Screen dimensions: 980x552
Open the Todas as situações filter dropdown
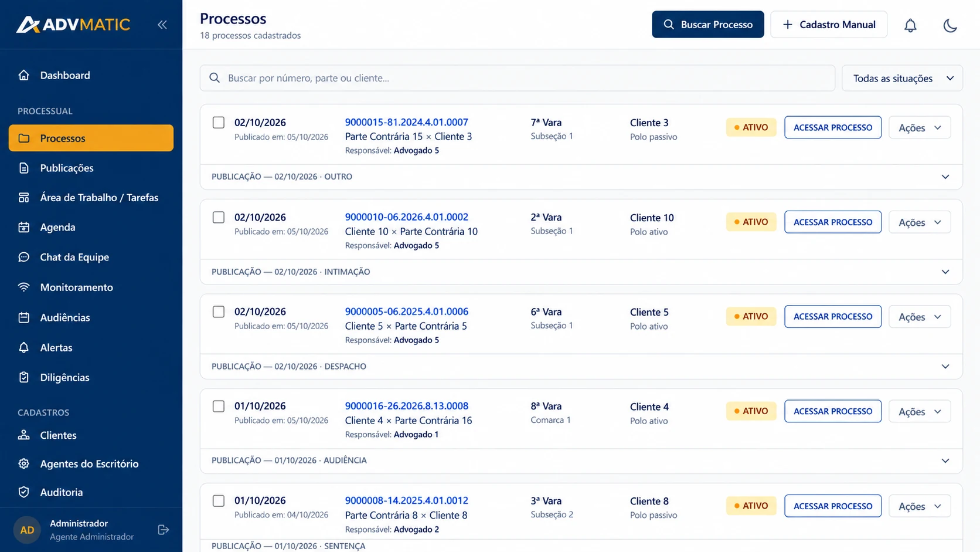coord(902,78)
